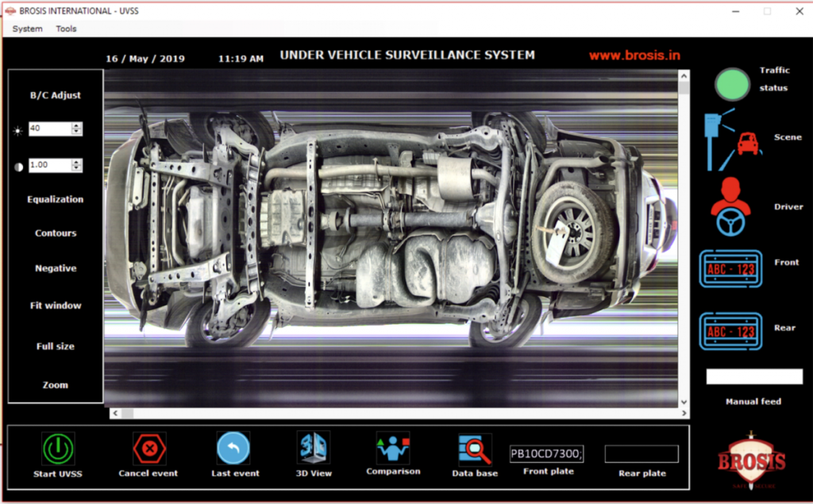Image resolution: width=813 pixels, height=504 pixels.
Task: Toggle the Contours filter
Action: click(x=54, y=233)
